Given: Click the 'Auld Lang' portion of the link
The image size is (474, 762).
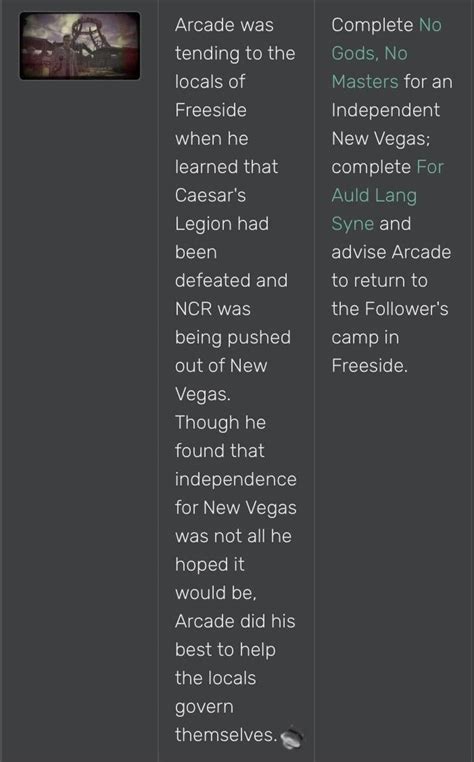Looking at the screenshot, I should pos(374,195).
